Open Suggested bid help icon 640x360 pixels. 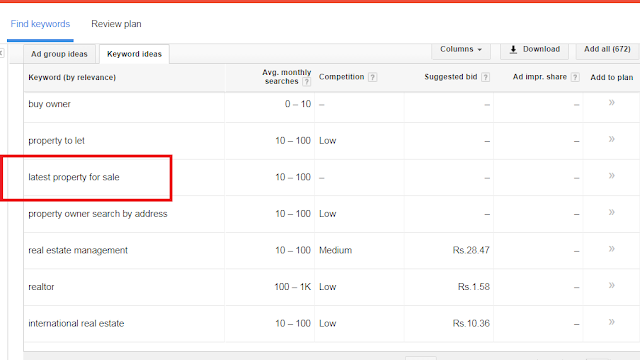pyautogui.click(x=485, y=77)
